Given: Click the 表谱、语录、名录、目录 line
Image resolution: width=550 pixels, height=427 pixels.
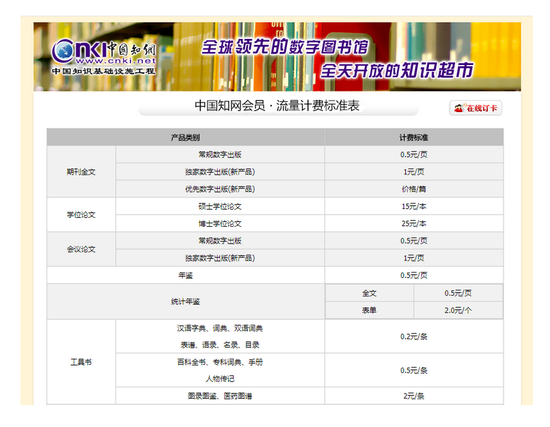Looking at the screenshot, I should 220,345.
